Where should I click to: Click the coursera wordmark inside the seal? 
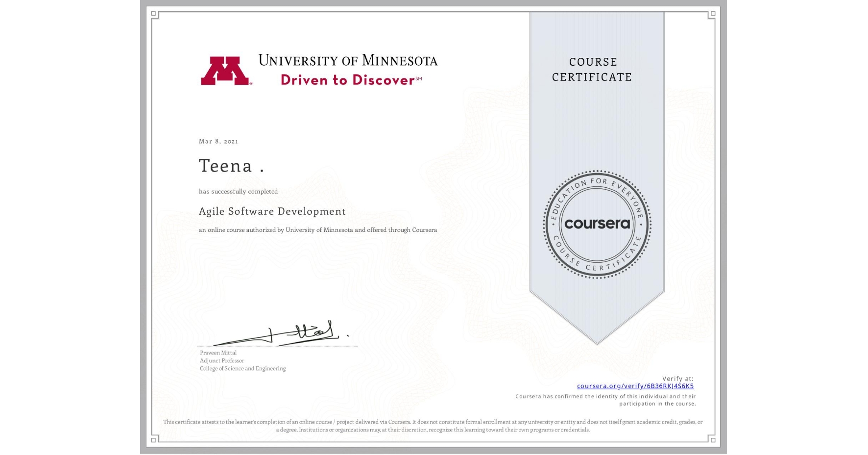coord(597,224)
